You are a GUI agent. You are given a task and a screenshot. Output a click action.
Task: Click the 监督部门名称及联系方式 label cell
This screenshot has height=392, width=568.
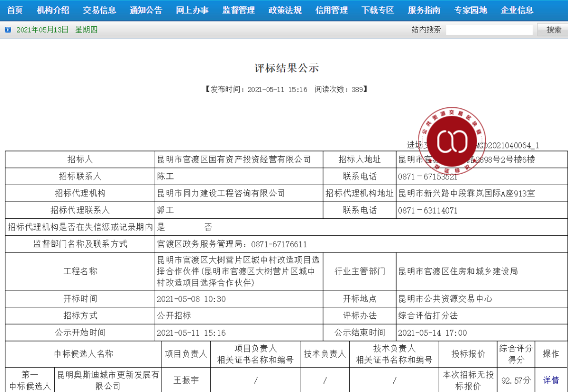tap(80, 244)
